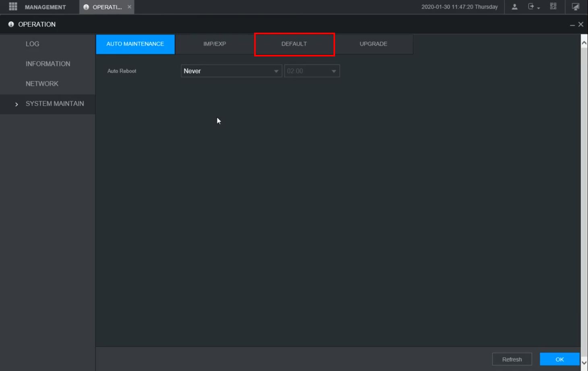
Task: Open the IMP/EXP tab
Action: point(215,44)
